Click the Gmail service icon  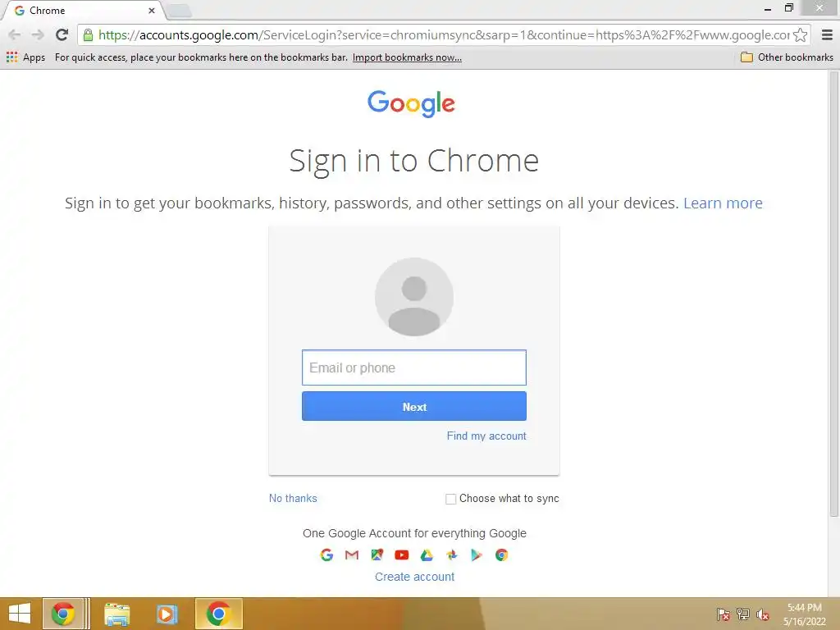(x=351, y=555)
